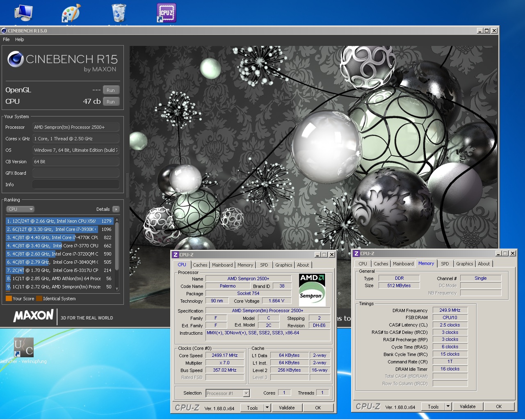The width and height of the screenshot is (525, 420).
Task: Click the Processor name field in Cinebench
Action: coord(76,127)
